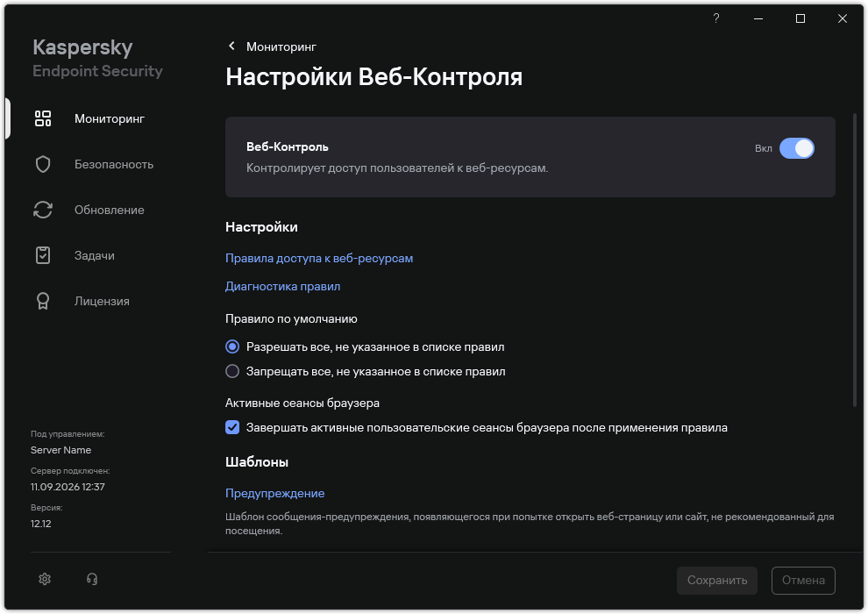The height and width of the screenshot is (614, 868).
Task: Click the clipboard icon for Задачи
Action: 43,255
